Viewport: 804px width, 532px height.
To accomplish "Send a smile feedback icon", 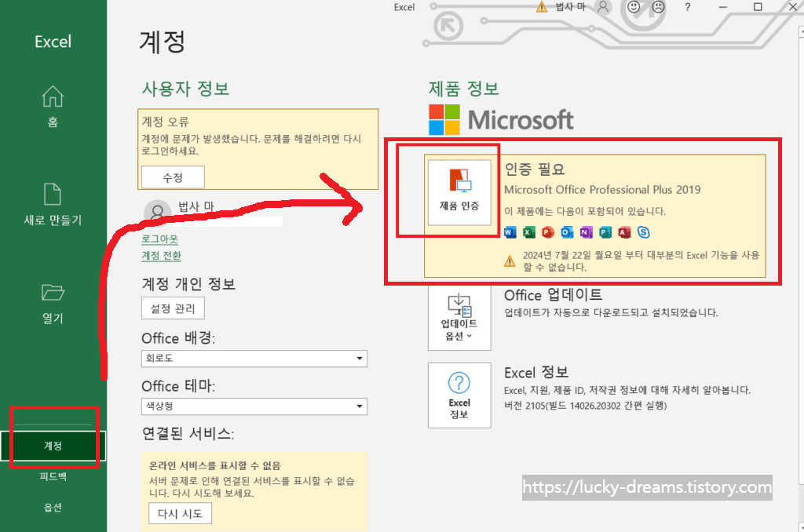I will [634, 6].
